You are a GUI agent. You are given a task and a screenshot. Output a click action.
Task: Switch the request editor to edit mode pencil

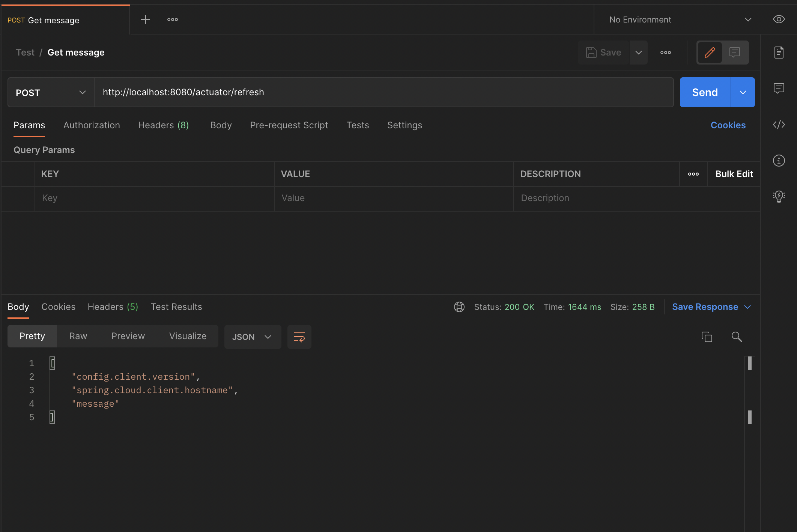point(710,53)
